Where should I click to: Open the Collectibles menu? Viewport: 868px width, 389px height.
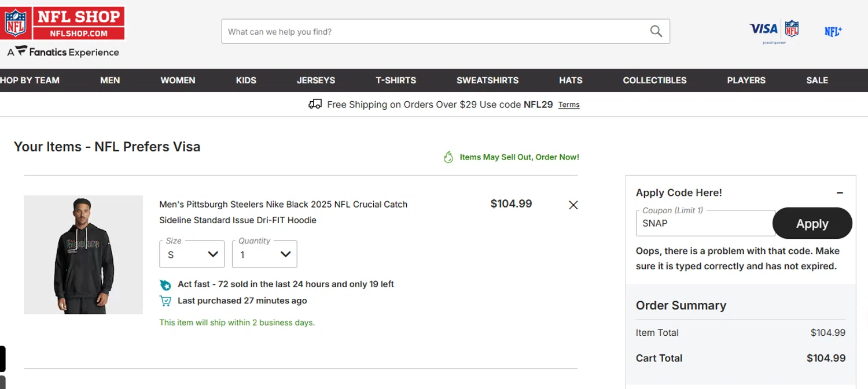[654, 80]
